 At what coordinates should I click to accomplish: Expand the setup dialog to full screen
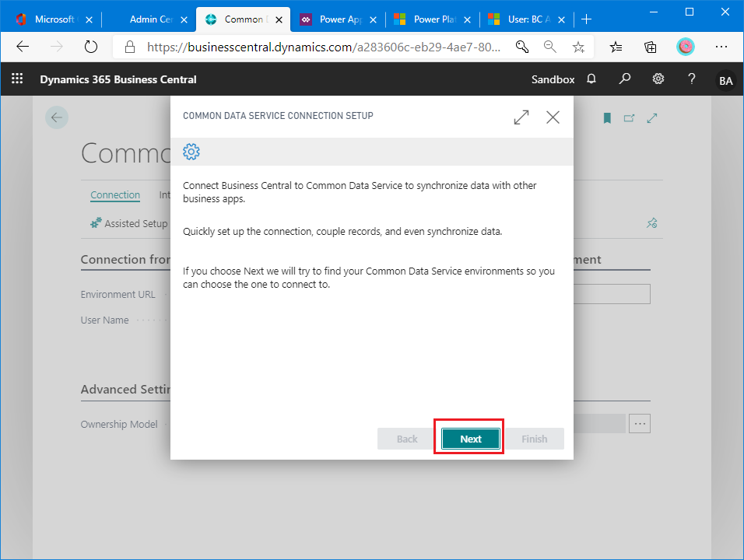pos(521,117)
